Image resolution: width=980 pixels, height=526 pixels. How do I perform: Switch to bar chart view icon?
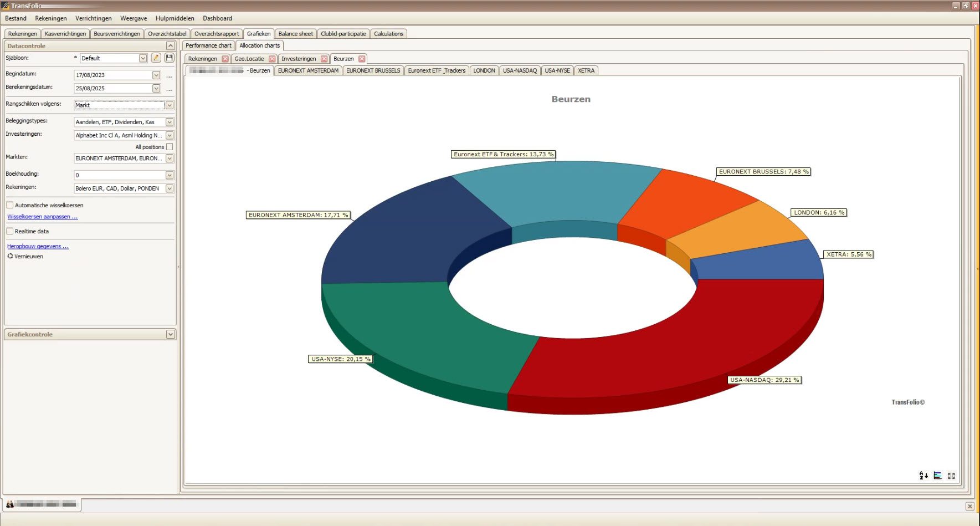[x=937, y=476]
